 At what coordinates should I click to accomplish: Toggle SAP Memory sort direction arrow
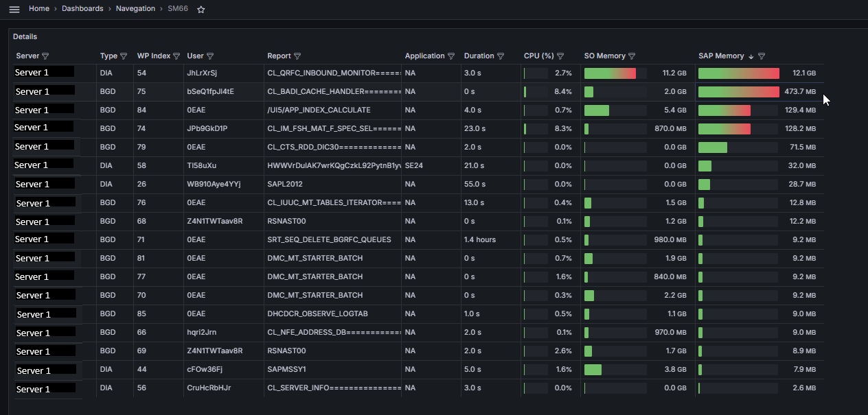point(751,56)
